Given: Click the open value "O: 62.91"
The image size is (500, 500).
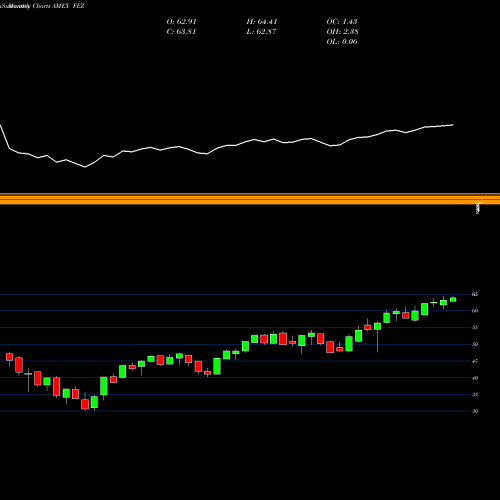Looking at the screenshot, I should click(x=181, y=22).
